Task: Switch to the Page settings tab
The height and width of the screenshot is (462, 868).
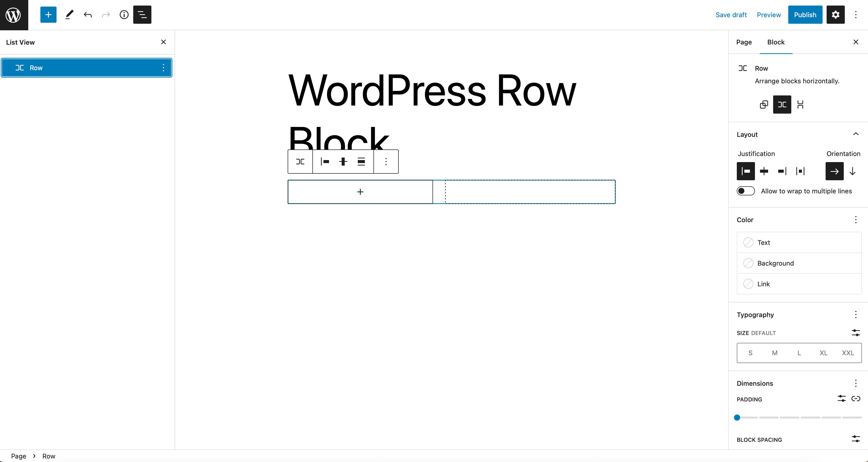Action: (x=744, y=42)
